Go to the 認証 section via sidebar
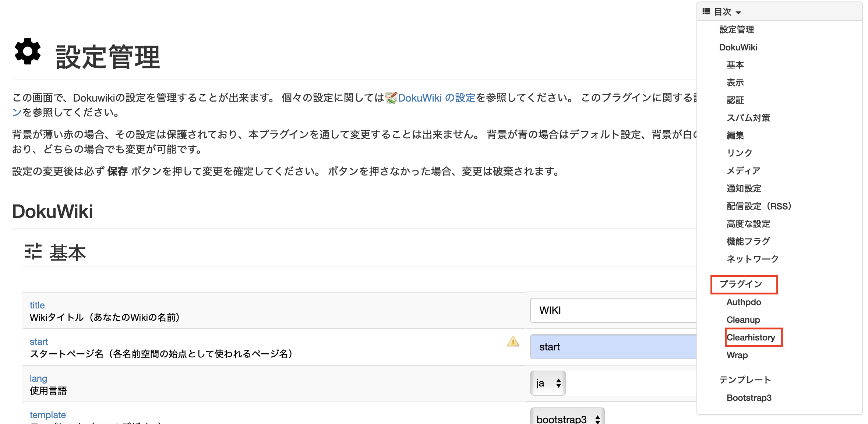Viewport: 868px width, 424px height. coord(735,100)
